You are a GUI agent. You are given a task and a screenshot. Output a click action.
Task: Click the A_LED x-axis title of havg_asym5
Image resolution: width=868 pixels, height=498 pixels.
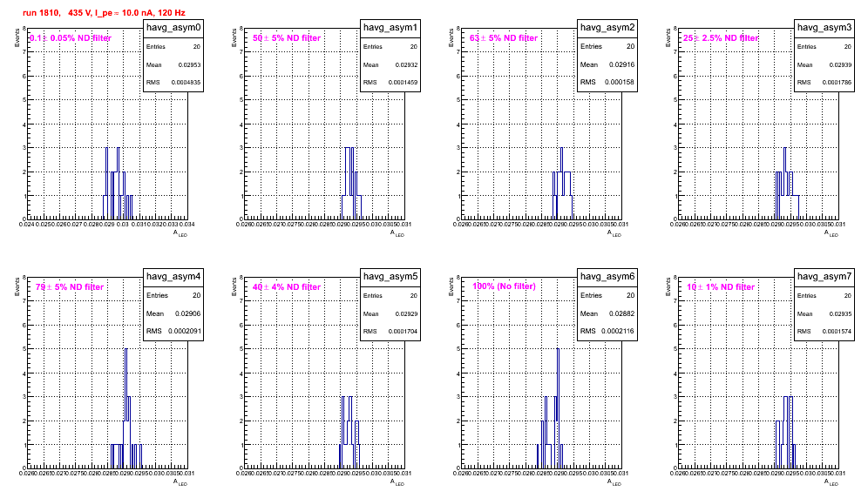(397, 482)
